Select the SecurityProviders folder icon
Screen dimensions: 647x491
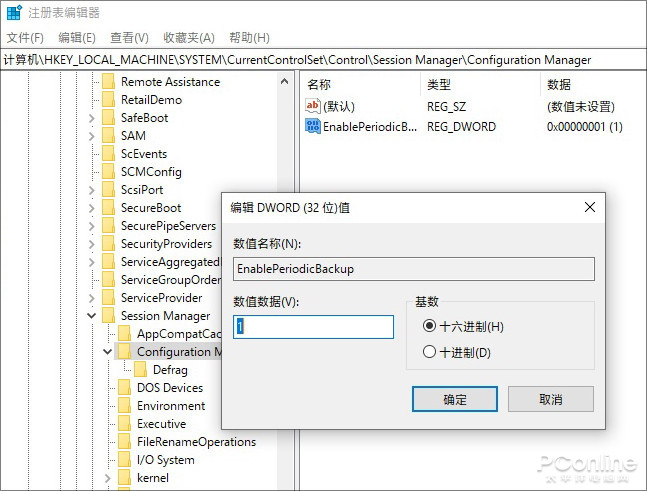point(109,243)
